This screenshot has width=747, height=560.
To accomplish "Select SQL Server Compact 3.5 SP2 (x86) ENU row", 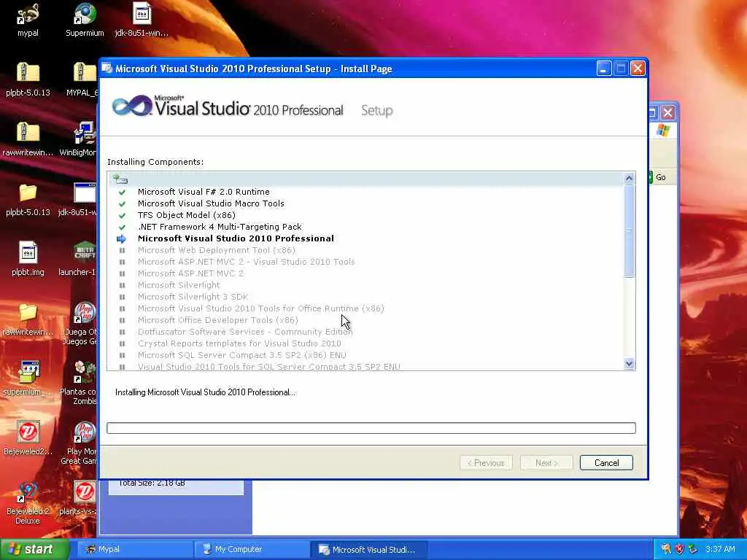I will point(366,355).
